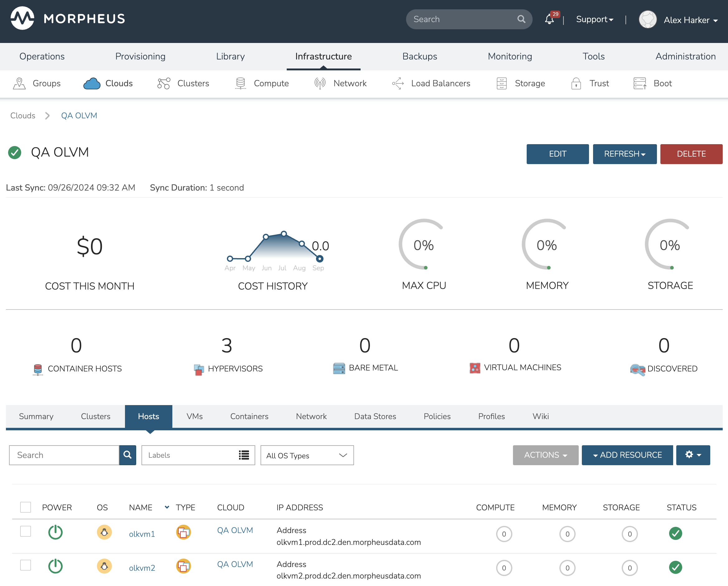
Task: Switch to the Data Stores tab
Action: pyautogui.click(x=375, y=416)
